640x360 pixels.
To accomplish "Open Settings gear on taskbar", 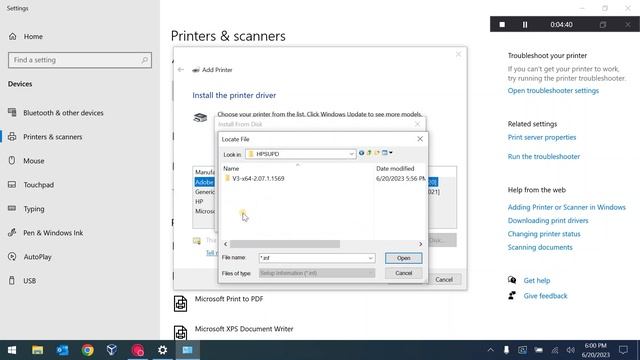I will 162,350.
